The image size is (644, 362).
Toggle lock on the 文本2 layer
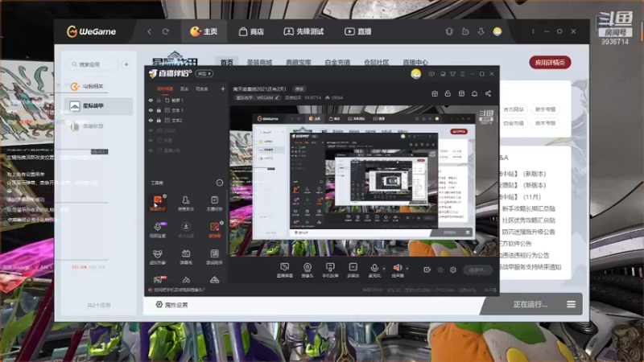click(x=159, y=120)
